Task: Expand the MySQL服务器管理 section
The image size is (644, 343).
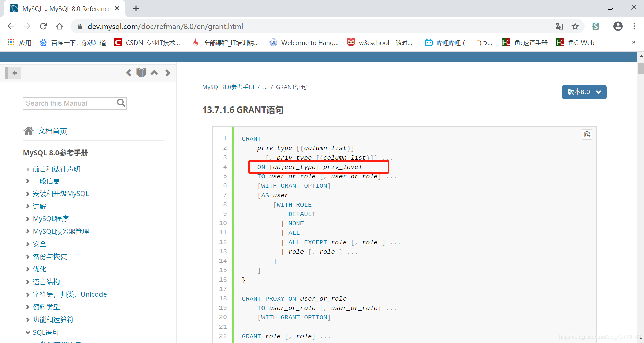Action: (x=28, y=231)
